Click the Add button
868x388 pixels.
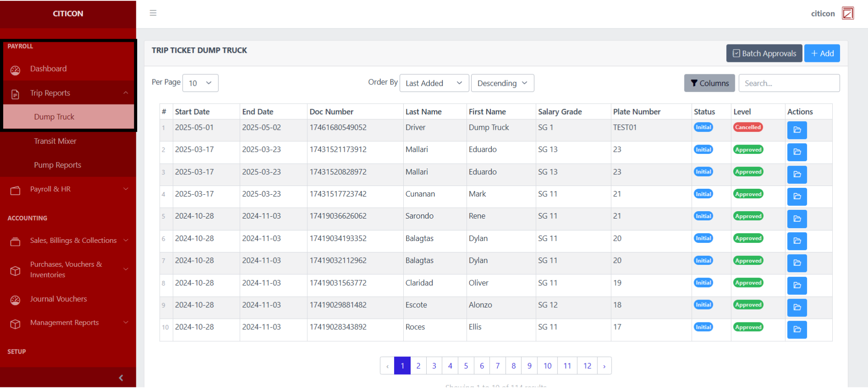[x=822, y=53]
